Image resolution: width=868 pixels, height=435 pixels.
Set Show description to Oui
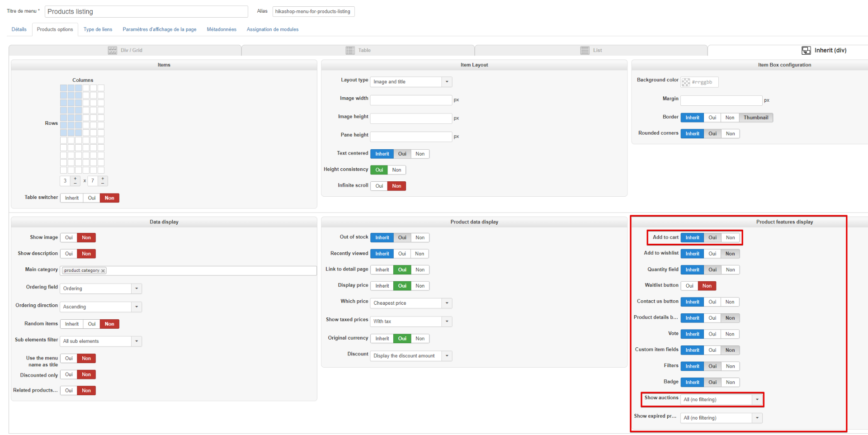coord(69,254)
